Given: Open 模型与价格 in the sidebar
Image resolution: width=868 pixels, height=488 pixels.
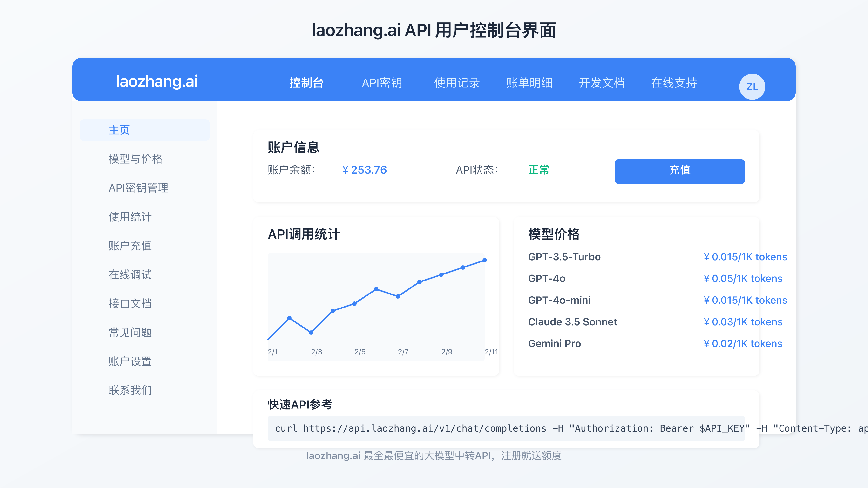Looking at the screenshot, I should click(x=136, y=159).
